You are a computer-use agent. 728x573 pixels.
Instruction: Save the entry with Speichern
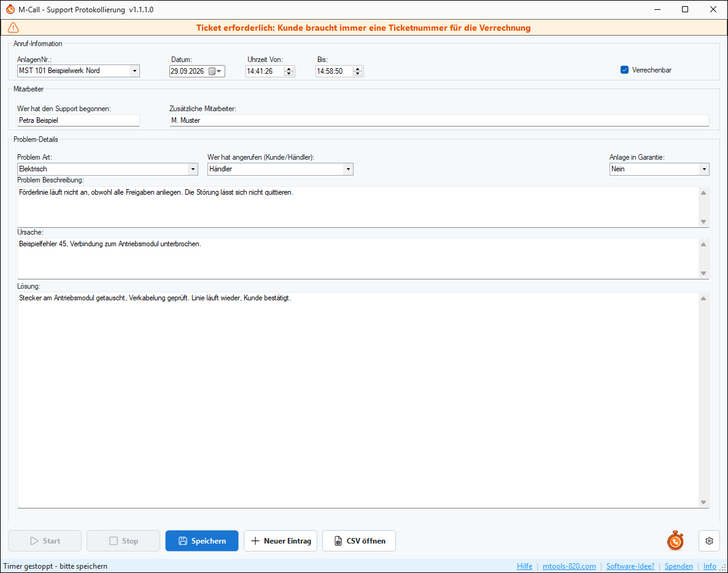[202, 541]
